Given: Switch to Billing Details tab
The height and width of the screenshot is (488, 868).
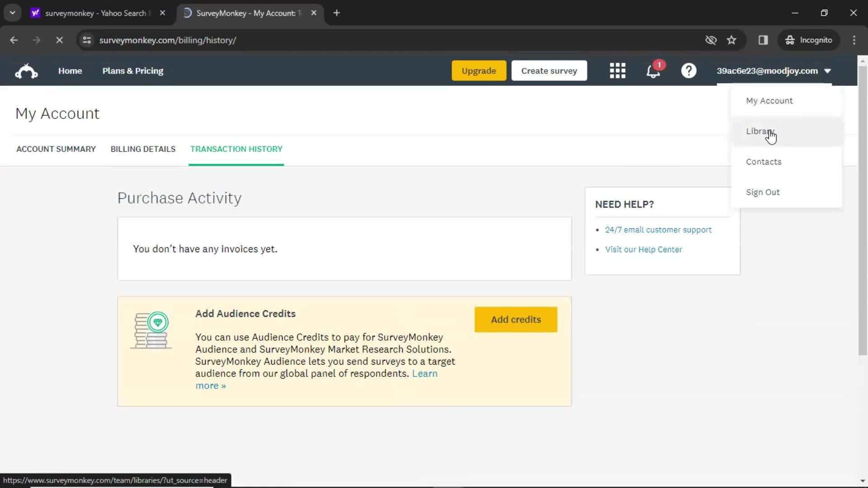Looking at the screenshot, I should tap(142, 149).
